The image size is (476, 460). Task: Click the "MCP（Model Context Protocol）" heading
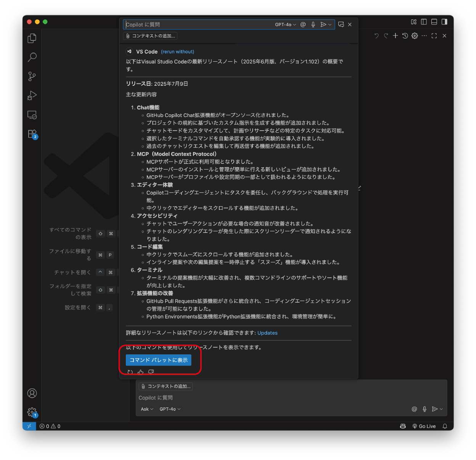(177, 154)
